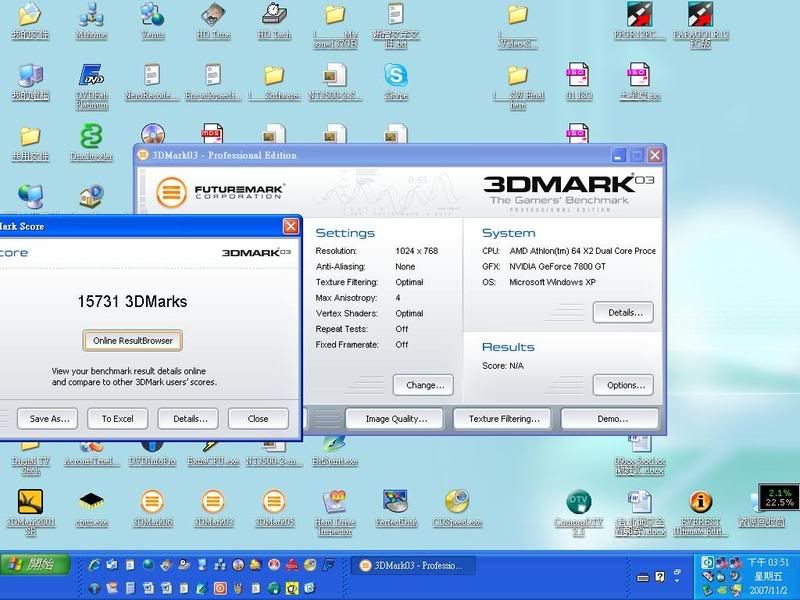Open the help question-mark icon on the taskbar
Viewport: 800px width, 600px height.
tap(660, 577)
